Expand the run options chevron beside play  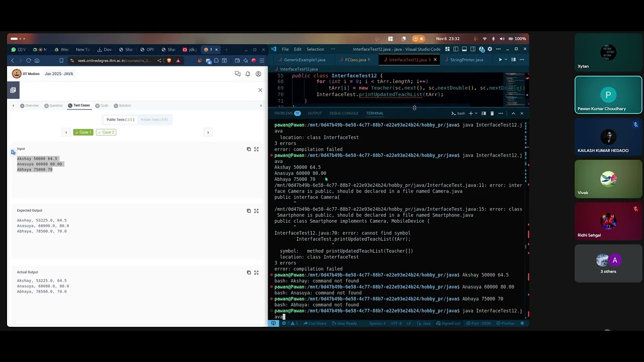tap(506, 60)
